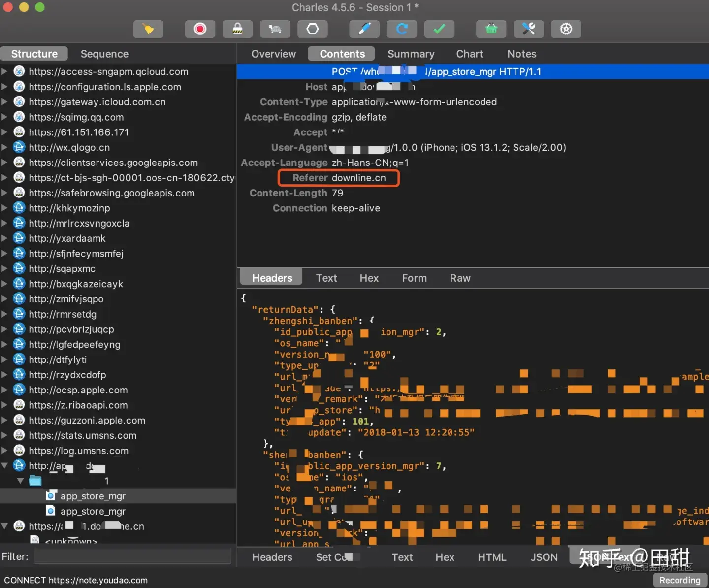This screenshot has height=588, width=709.
Task: Select http://bxqgkazeicayk host
Action: (x=76, y=284)
